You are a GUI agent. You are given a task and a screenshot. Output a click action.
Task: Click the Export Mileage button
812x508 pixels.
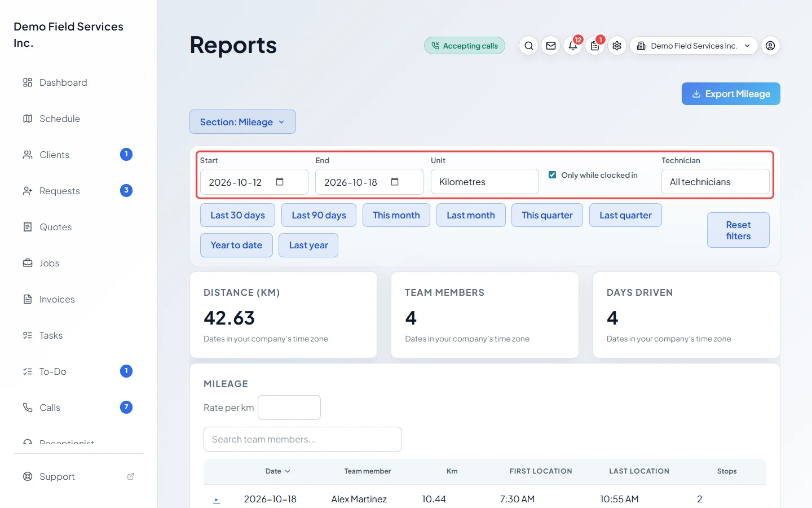click(731, 94)
